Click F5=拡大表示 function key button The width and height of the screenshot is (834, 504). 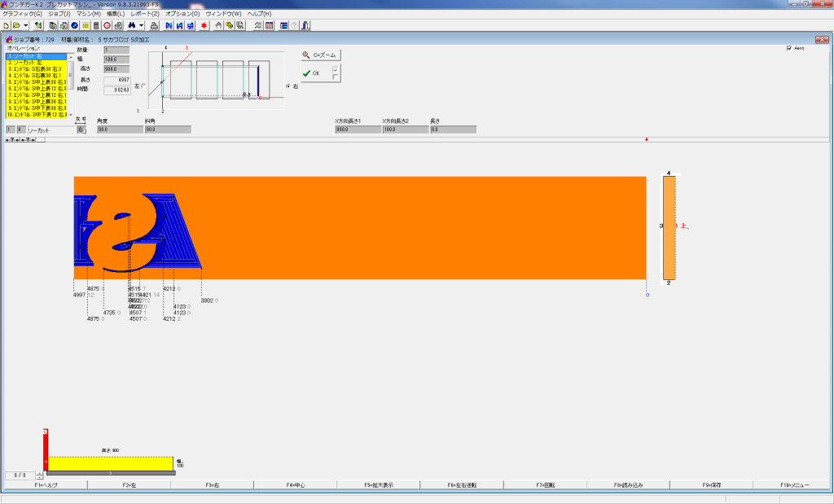(379, 485)
